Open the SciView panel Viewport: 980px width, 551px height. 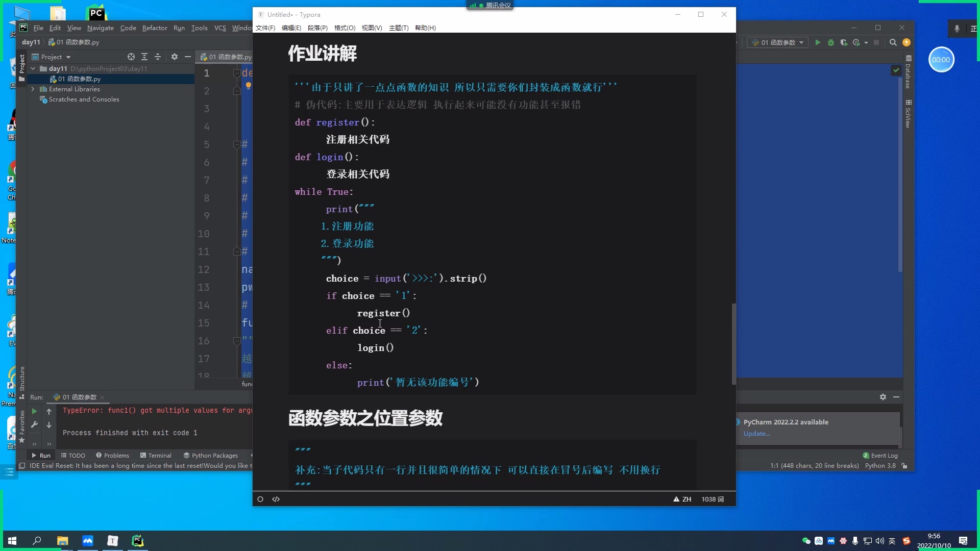(x=909, y=112)
